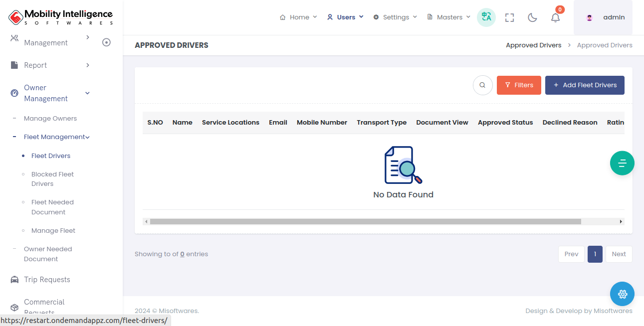Open the blue settings gear button

[x=622, y=294]
